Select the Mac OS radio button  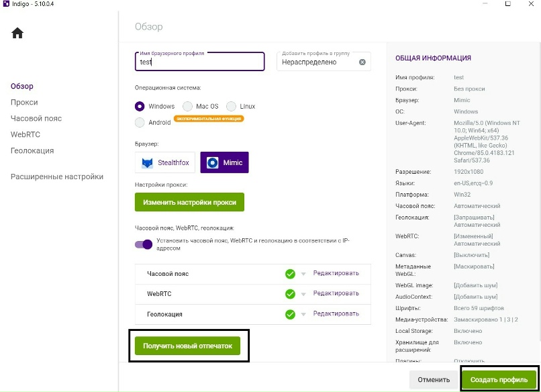click(x=188, y=106)
